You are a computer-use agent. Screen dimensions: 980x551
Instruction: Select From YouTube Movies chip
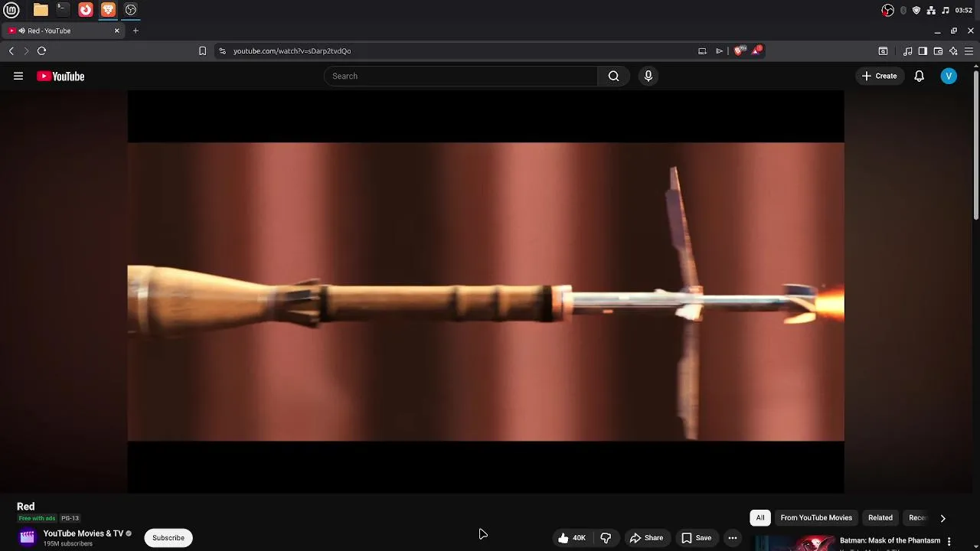[x=816, y=518]
